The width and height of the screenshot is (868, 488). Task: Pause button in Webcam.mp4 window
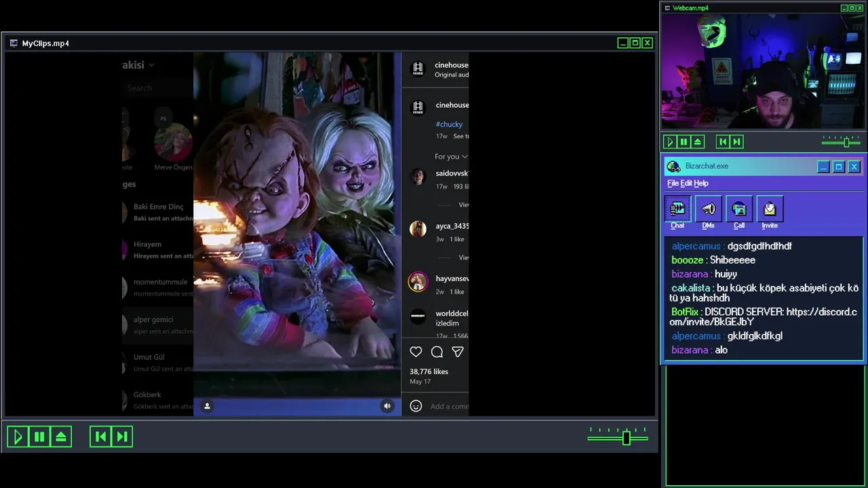[684, 142]
